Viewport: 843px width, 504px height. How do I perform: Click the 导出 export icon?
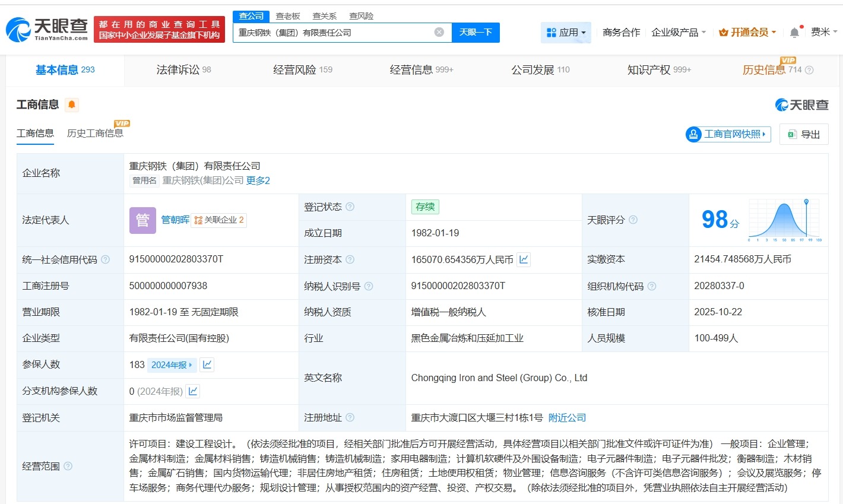coord(791,134)
